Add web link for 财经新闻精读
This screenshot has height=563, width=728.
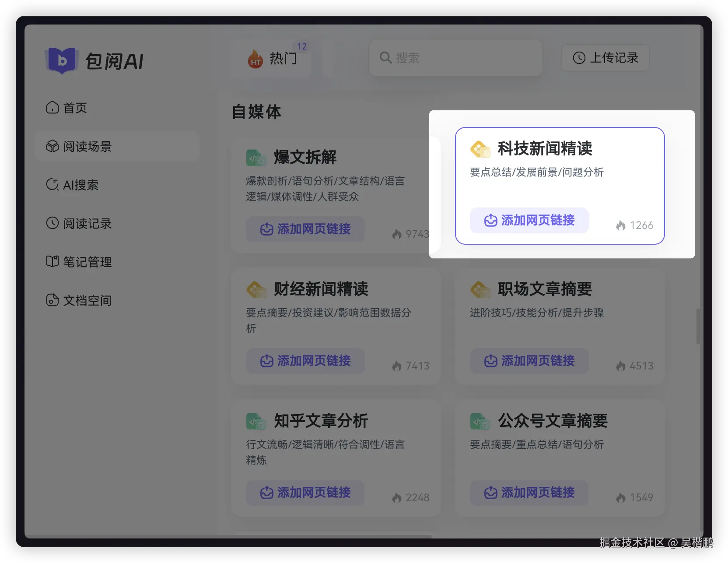coord(305,361)
